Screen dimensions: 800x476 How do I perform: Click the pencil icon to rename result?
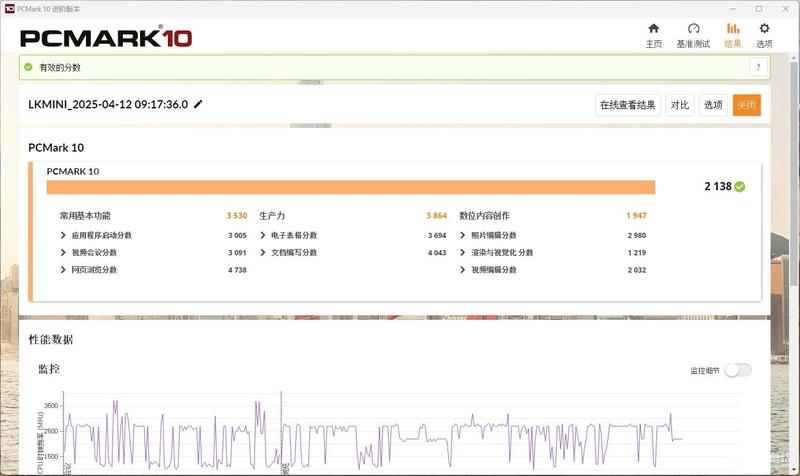[x=198, y=104]
